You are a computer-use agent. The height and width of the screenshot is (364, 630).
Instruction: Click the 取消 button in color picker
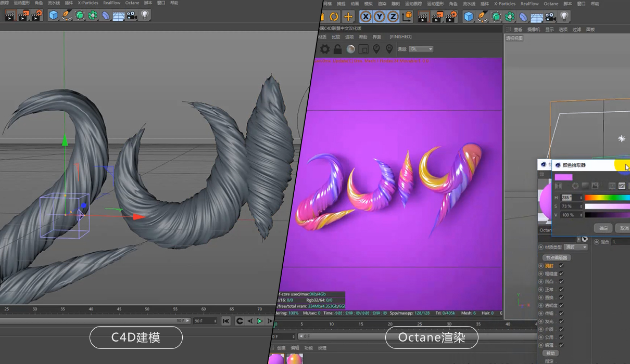[x=623, y=228]
